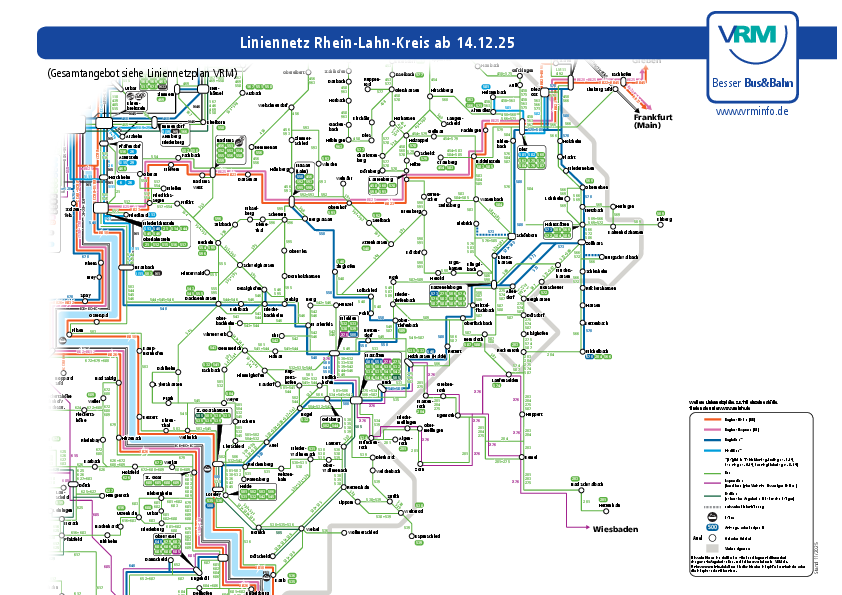Click the train symbol in the legend
The image size is (842, 595).
tap(711, 517)
